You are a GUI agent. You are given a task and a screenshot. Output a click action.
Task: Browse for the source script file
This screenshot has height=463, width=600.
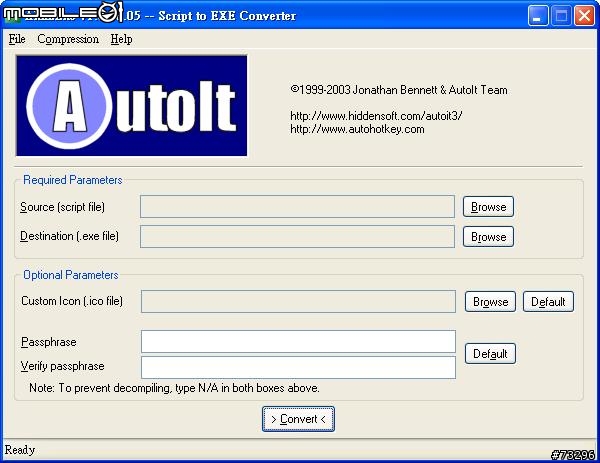(x=488, y=207)
